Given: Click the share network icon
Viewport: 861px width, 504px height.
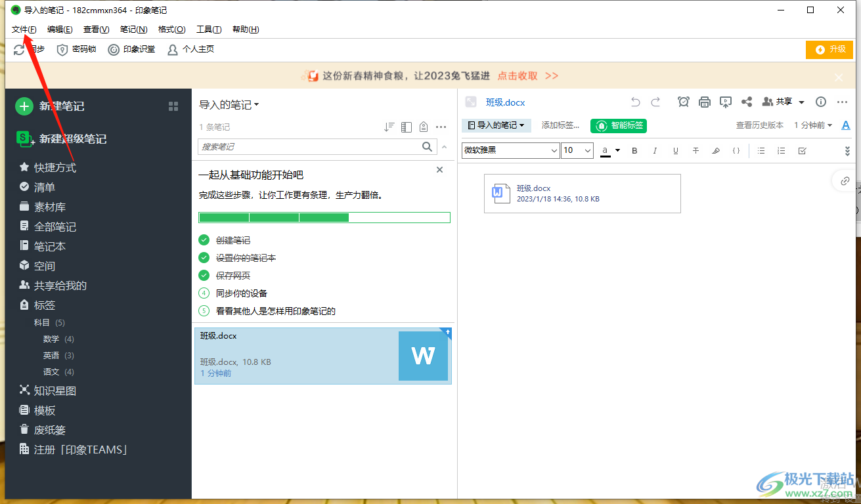Looking at the screenshot, I should [747, 102].
